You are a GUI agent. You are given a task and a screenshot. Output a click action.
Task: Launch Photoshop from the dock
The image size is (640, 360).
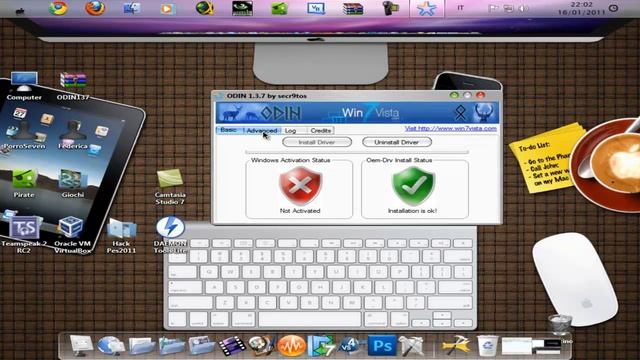click(x=382, y=346)
